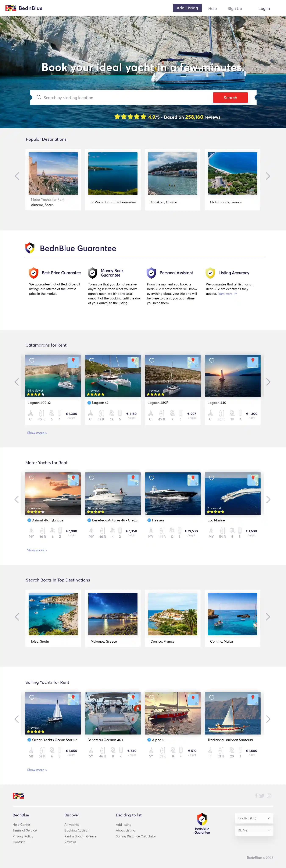Focus the starting location search field
Viewport: 286px width, 868px height.
118,98
